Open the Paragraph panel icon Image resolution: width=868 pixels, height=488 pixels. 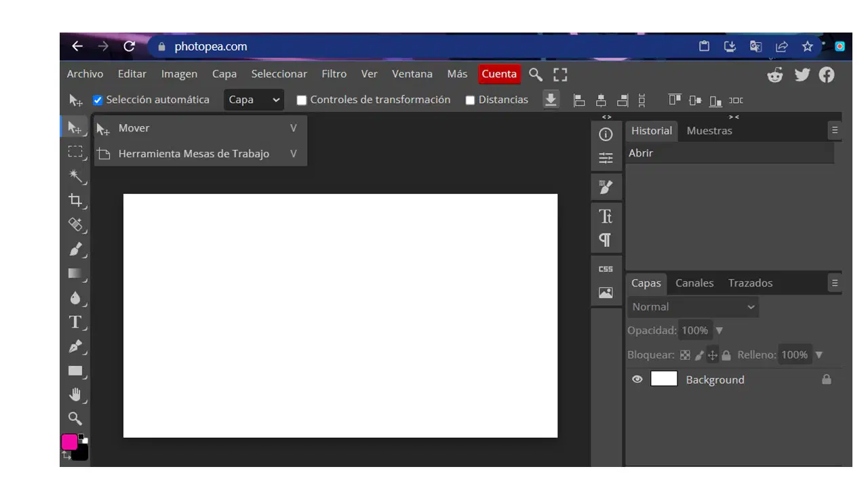pyautogui.click(x=606, y=240)
